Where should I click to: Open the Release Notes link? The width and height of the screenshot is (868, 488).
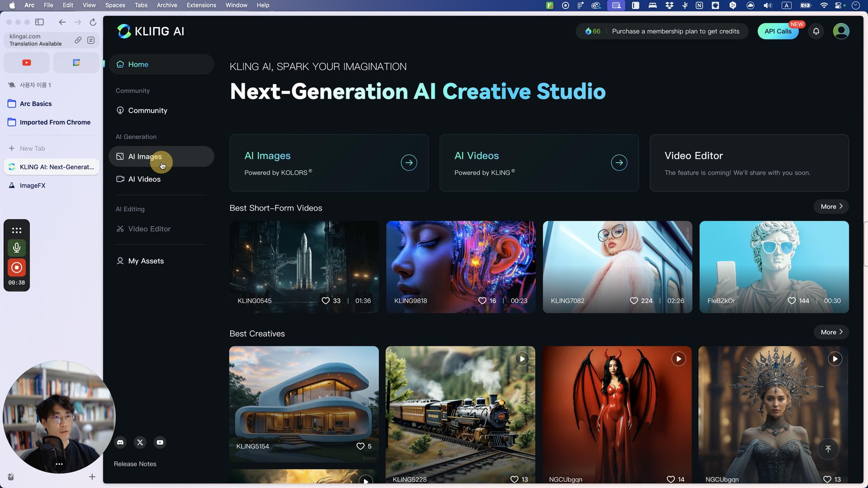pos(135,464)
